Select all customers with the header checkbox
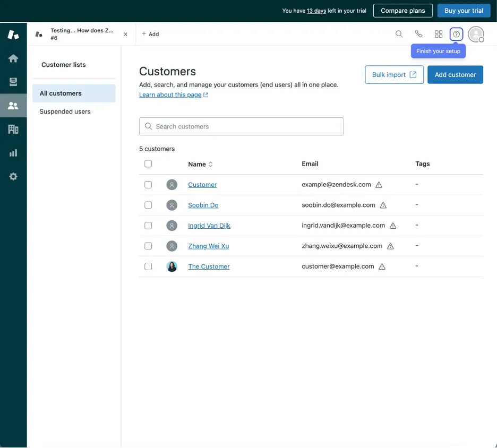The width and height of the screenshot is (497, 448). pos(148,163)
